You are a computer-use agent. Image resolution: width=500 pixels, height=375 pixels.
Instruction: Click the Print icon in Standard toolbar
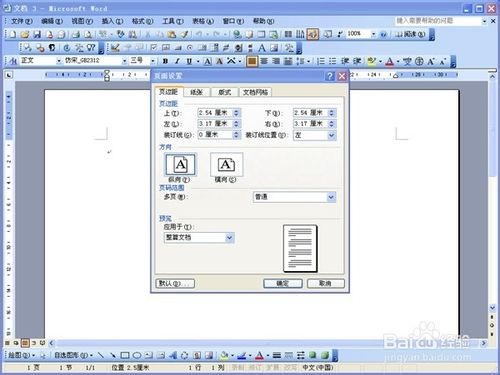tap(76, 34)
